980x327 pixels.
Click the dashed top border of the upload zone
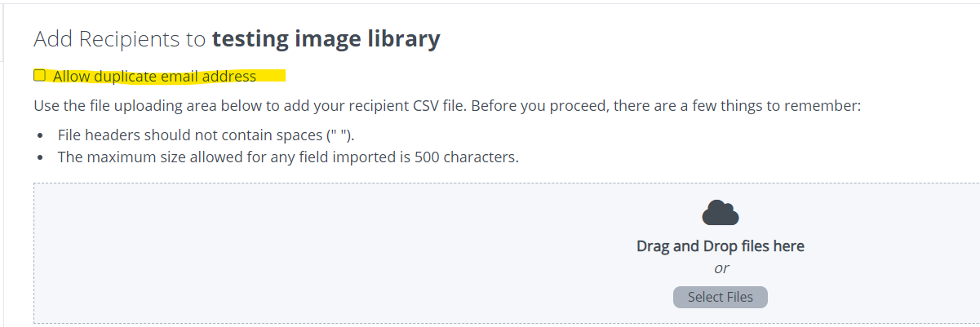pos(506,183)
